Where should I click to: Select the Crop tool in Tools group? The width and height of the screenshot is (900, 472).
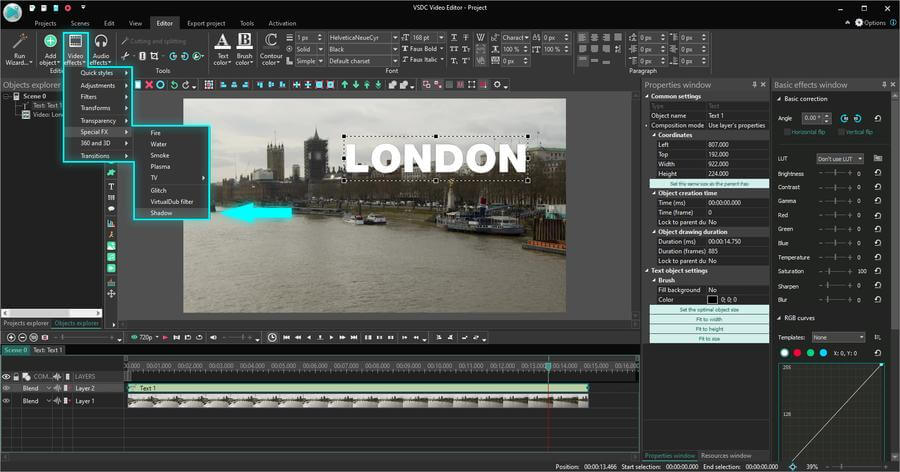(154, 56)
